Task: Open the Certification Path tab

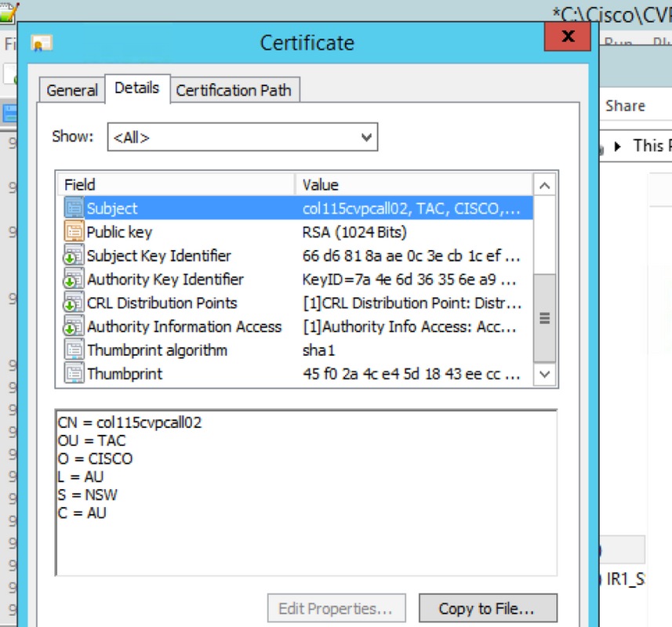Action: 234,90
